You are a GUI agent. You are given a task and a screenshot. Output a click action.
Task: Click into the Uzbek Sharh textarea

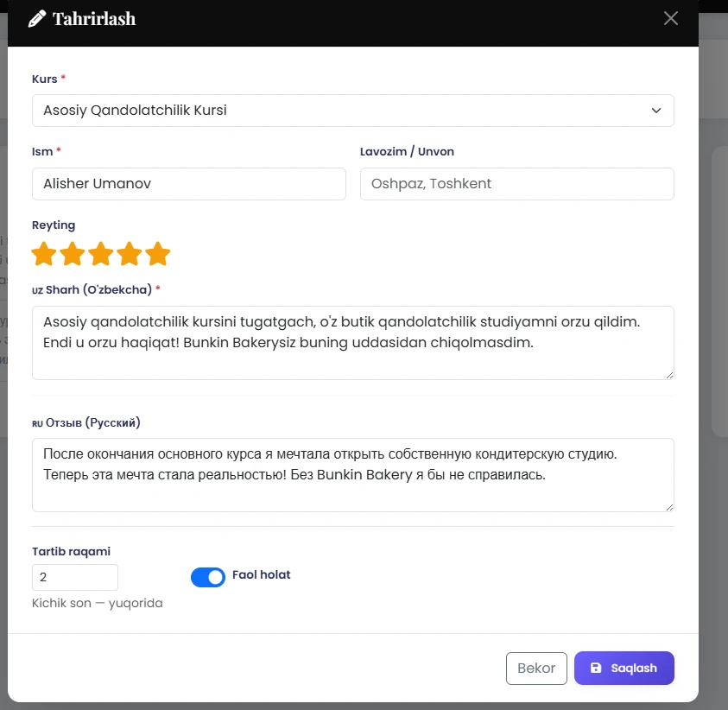(352, 342)
